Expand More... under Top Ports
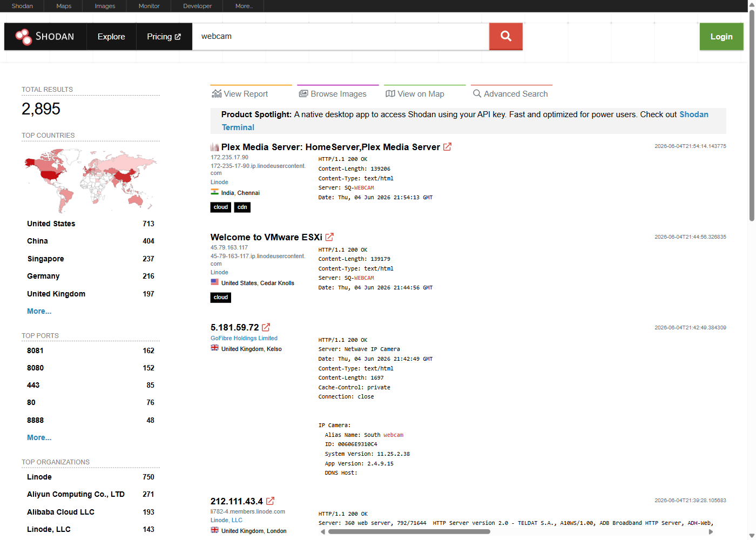This screenshot has height=540, width=756. pyautogui.click(x=39, y=437)
